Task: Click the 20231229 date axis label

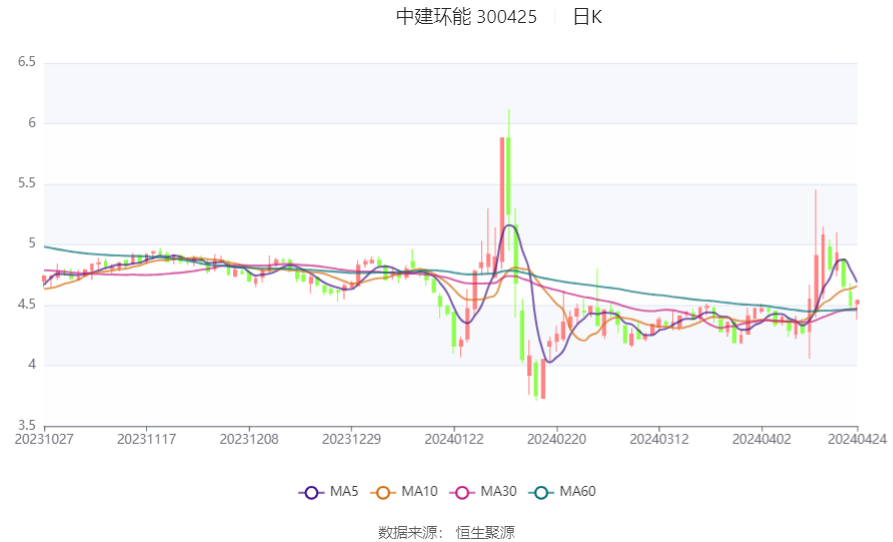Action: coord(351,440)
